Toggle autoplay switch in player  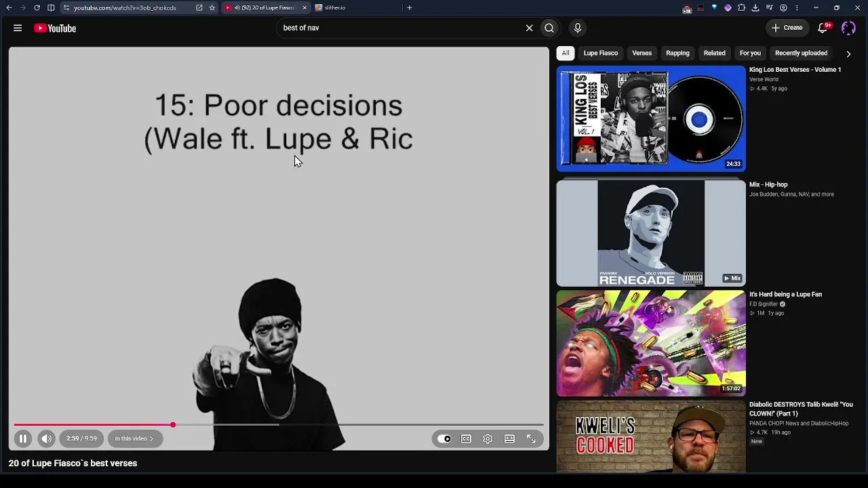click(444, 439)
